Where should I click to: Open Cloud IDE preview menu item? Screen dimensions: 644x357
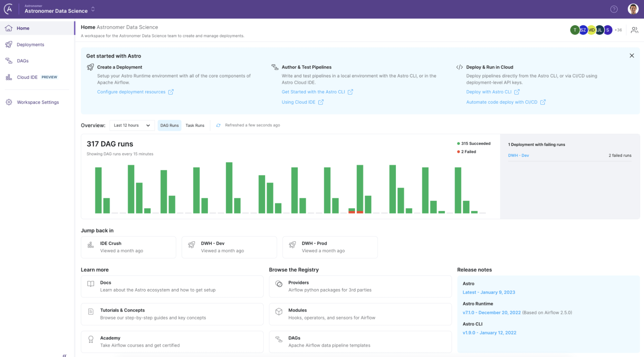[x=27, y=77]
